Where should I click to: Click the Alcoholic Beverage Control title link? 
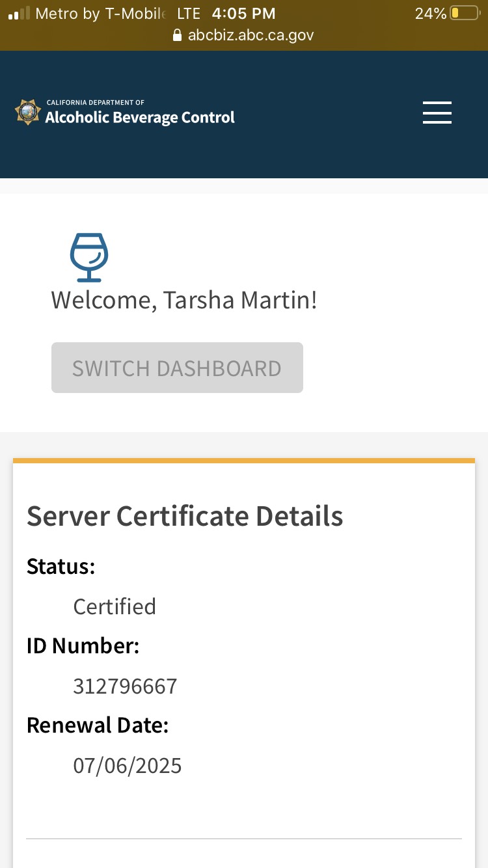140,118
